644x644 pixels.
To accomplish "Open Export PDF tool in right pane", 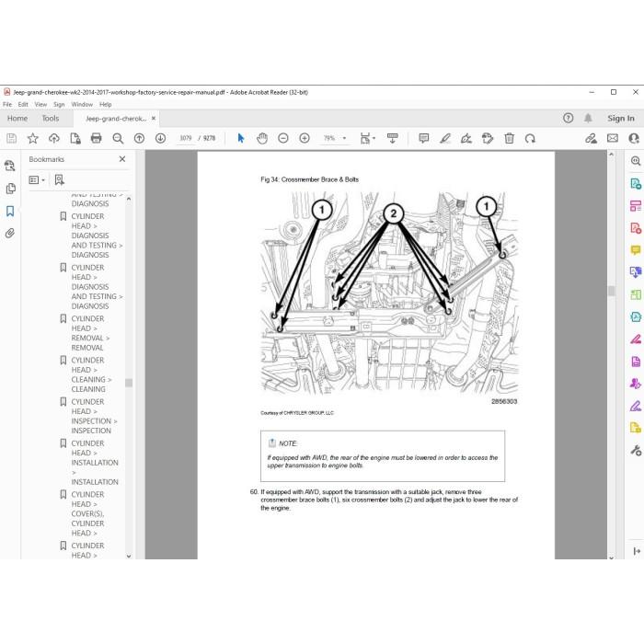I will 636,184.
